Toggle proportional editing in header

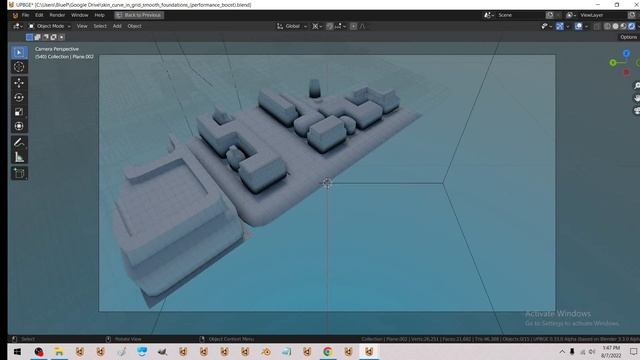353,26
